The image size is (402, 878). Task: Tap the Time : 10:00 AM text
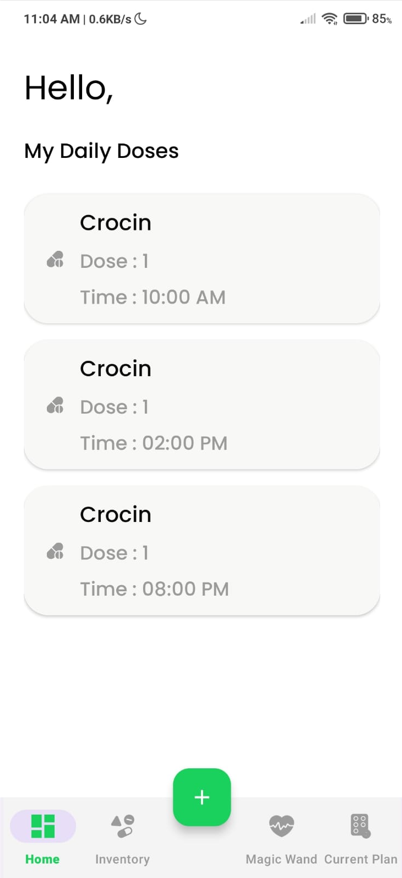coord(153,297)
